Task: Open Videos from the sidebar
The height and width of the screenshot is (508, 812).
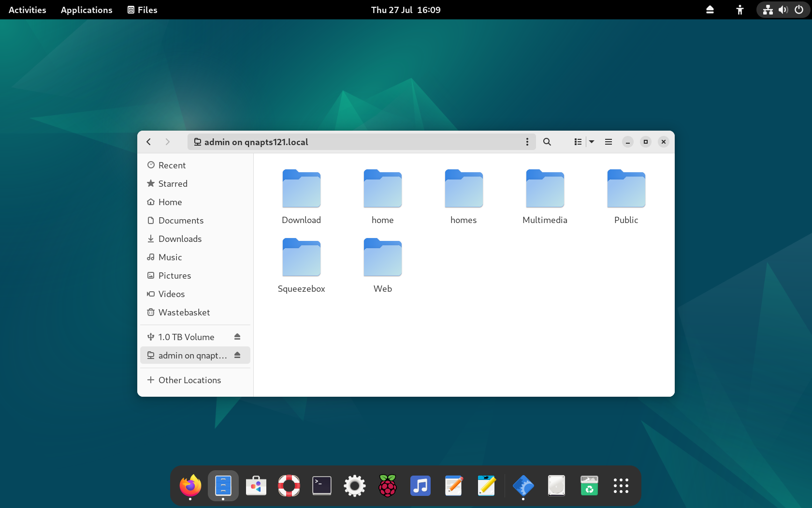Action: coord(195,294)
